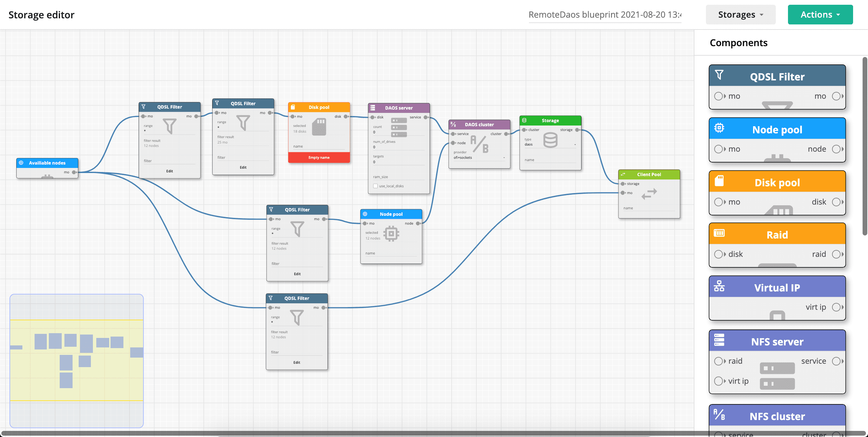Click the database icon in Storage node
The height and width of the screenshot is (437, 868).
click(x=550, y=140)
